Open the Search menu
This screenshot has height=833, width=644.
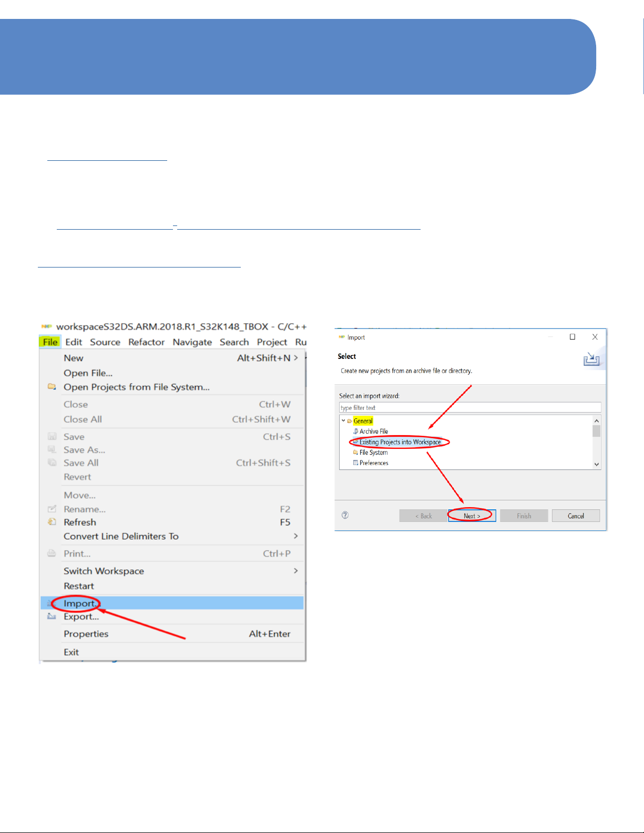[234, 342]
